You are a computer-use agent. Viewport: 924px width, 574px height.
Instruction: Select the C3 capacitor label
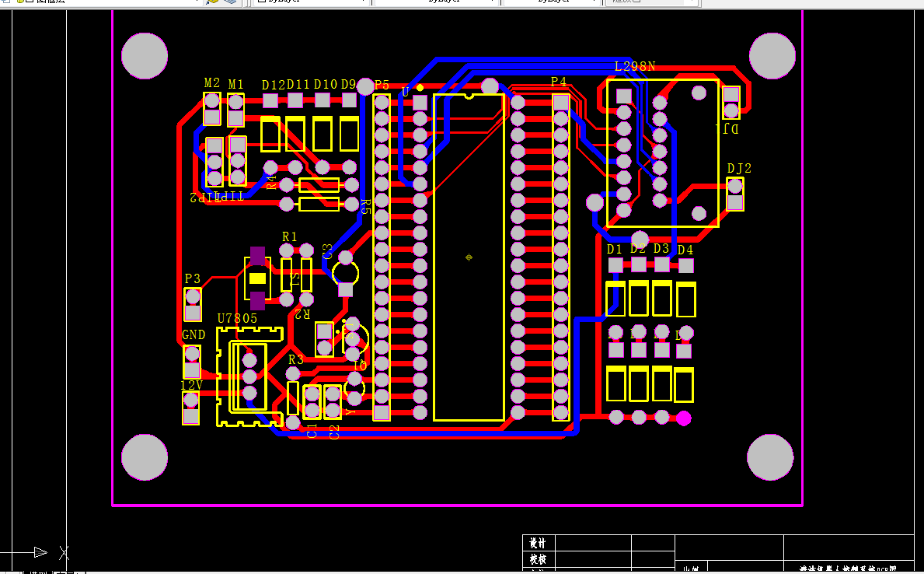point(328,251)
